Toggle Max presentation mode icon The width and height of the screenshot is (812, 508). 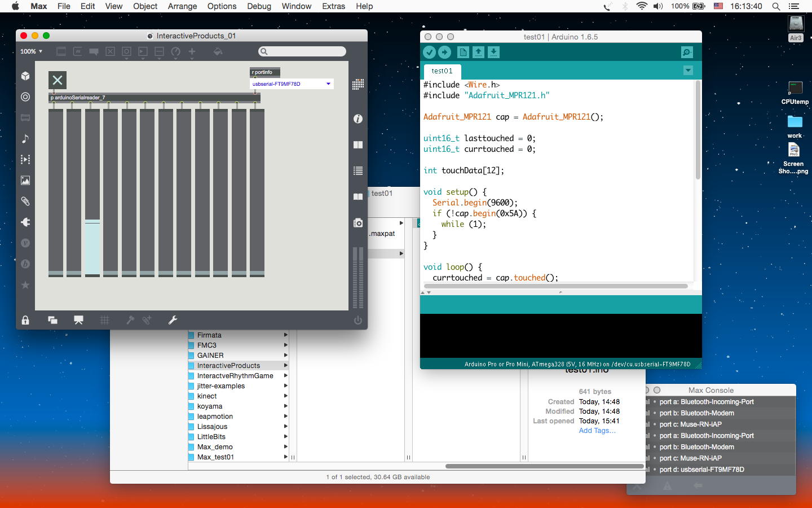point(78,320)
